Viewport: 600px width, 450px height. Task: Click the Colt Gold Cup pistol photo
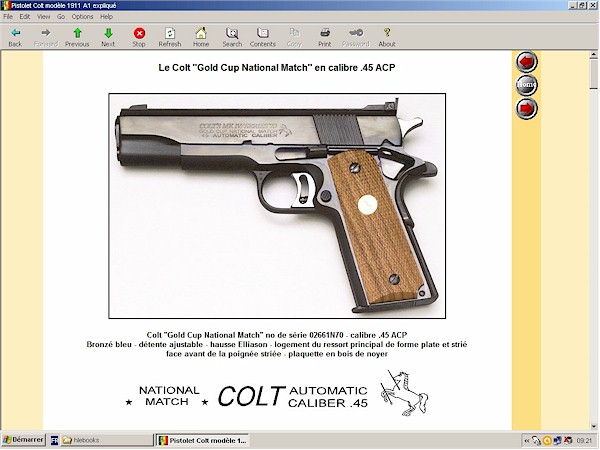[x=277, y=206]
